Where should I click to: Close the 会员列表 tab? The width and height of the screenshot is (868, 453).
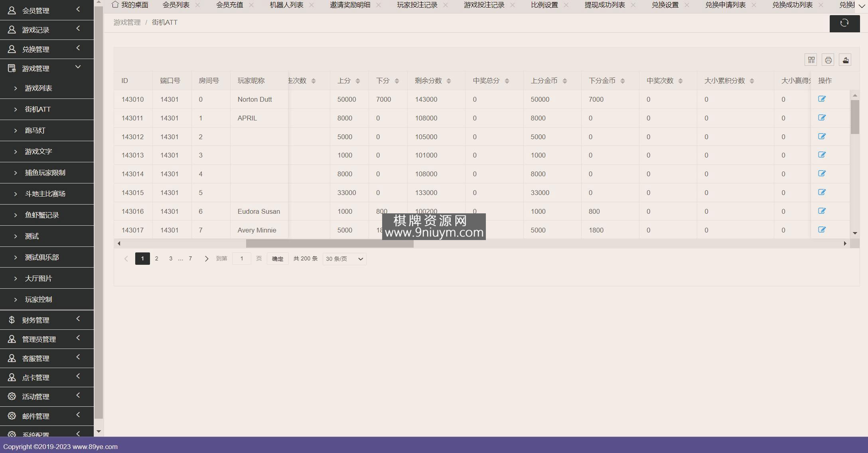click(x=197, y=5)
